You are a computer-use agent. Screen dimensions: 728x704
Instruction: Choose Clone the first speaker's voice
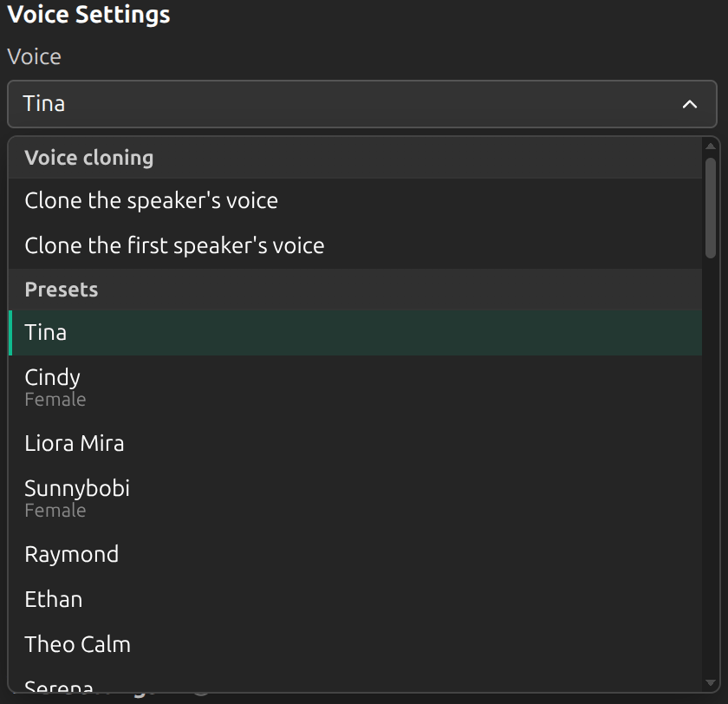coord(355,245)
